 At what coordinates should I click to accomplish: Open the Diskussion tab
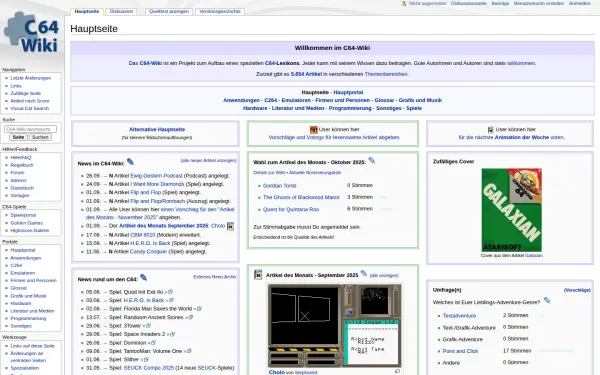point(121,11)
